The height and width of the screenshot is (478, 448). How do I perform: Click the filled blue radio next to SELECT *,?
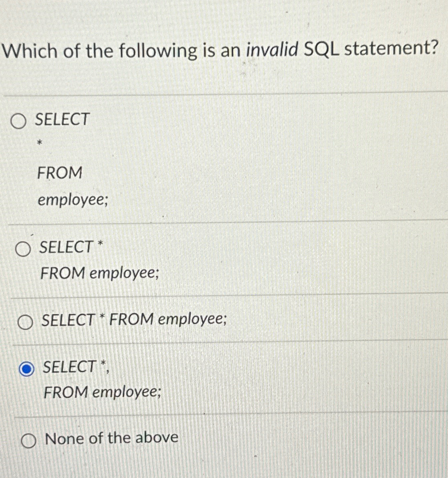tap(26, 369)
